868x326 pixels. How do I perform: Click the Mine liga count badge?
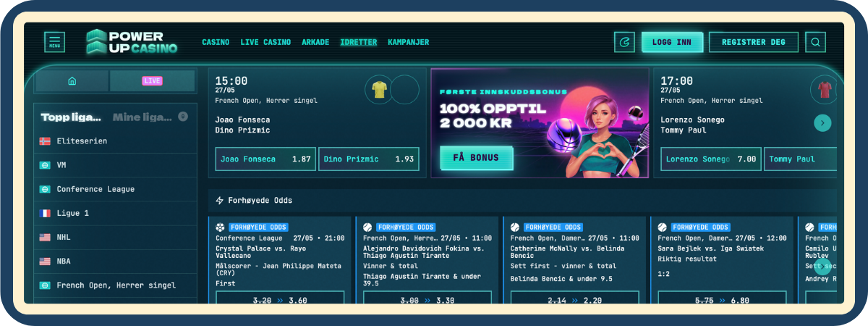click(183, 116)
